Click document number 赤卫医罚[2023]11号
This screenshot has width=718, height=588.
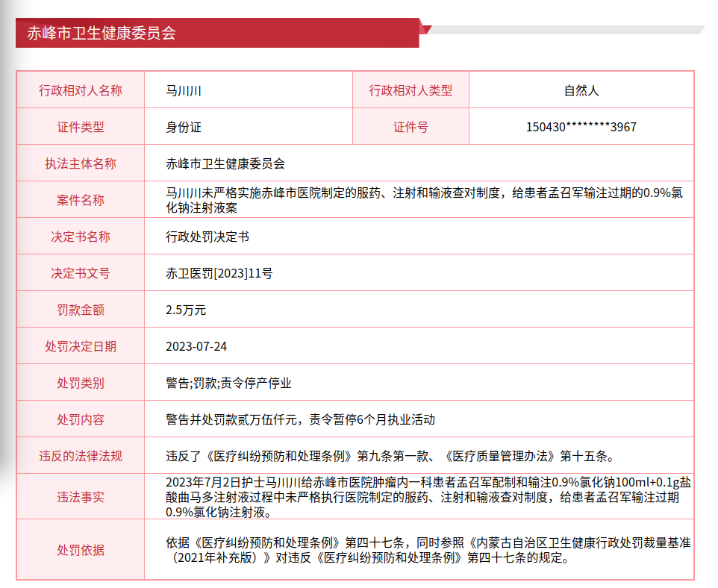pyautogui.click(x=219, y=273)
